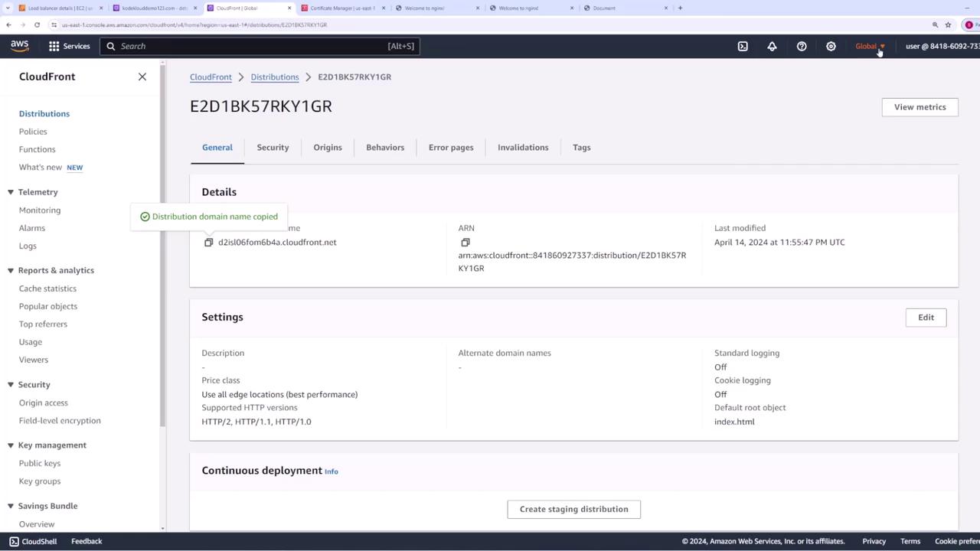Click the browser zoom magnifier icon

(x=935, y=24)
